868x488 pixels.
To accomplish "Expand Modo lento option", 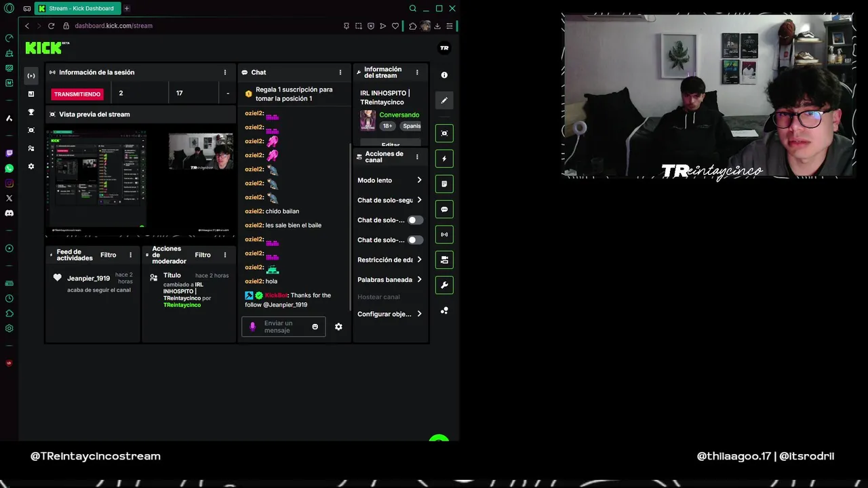I will tap(390, 180).
